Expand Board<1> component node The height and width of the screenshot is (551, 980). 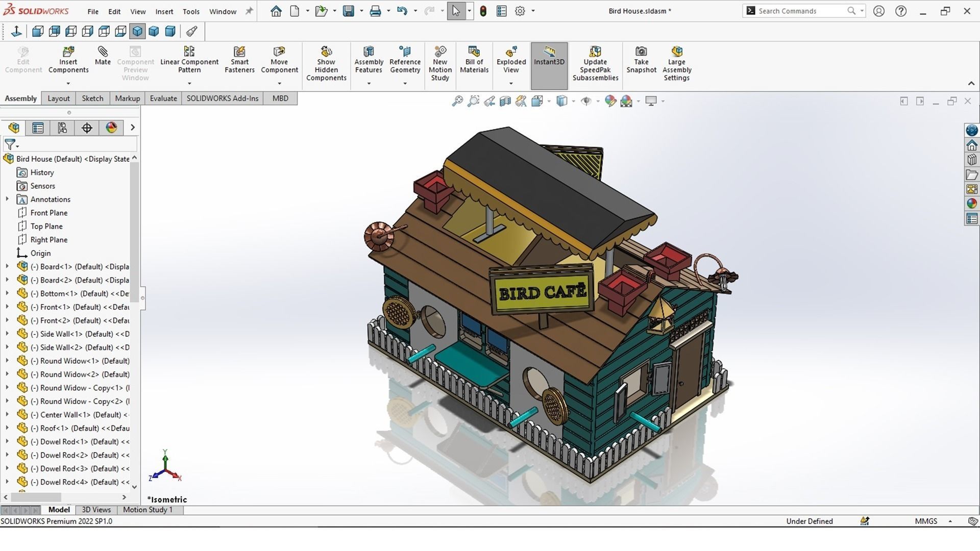pos(7,266)
